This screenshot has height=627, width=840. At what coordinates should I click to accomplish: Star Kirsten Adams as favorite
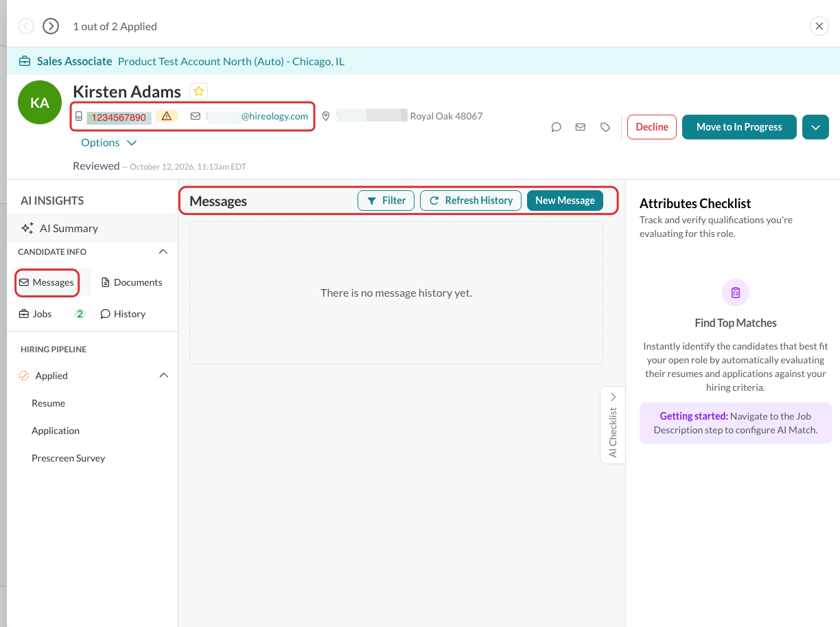[198, 91]
